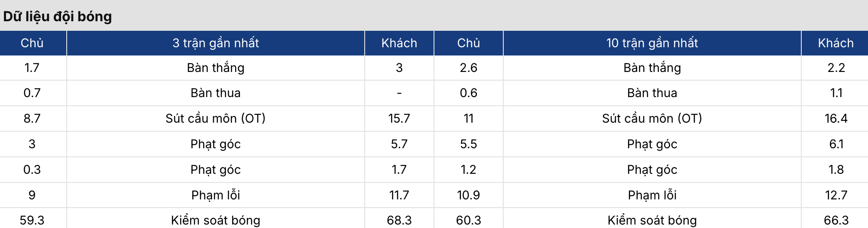Select "Phạm lỗi" in the 10-match table
Image resolution: width=868 pixels, height=228 pixels.
652,195
